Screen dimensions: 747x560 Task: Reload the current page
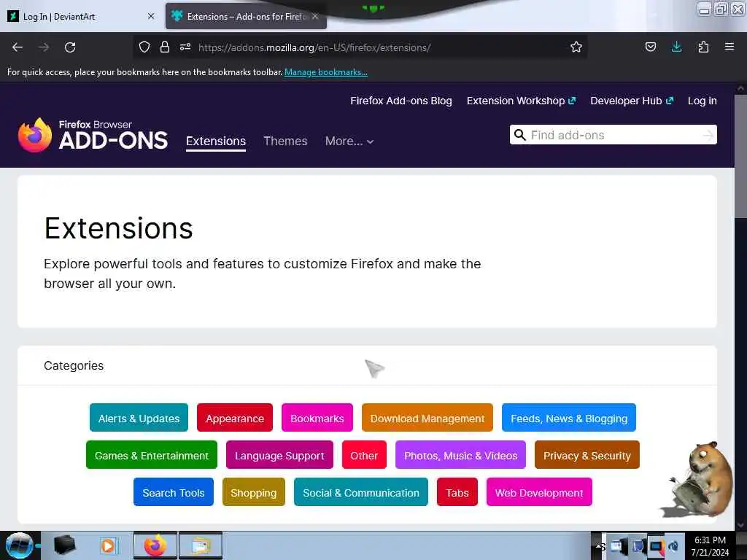pos(70,47)
